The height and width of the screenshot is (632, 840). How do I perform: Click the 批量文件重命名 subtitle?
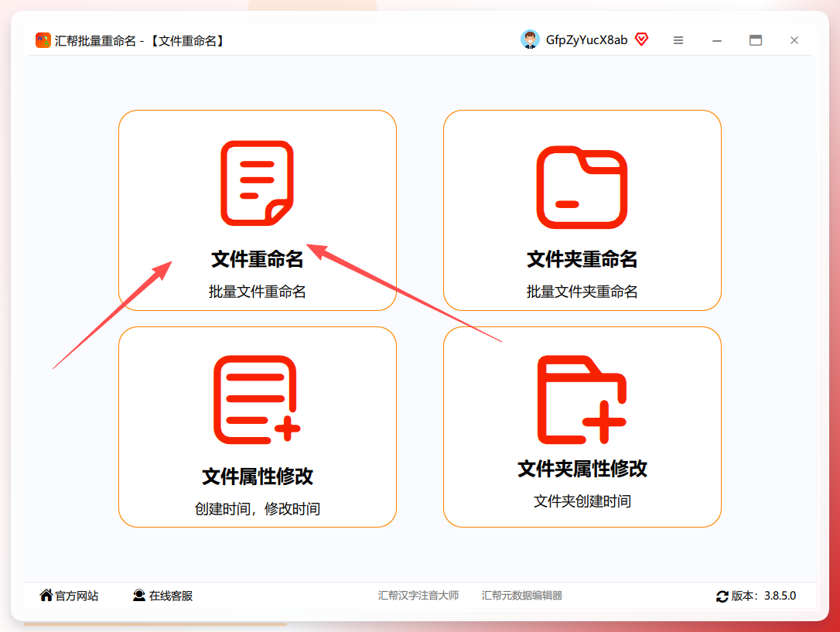coord(257,292)
